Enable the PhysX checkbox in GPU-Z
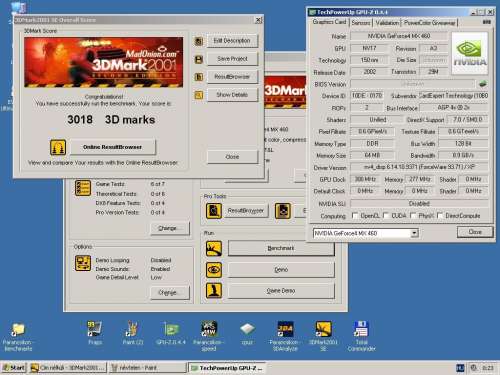 coord(413,216)
